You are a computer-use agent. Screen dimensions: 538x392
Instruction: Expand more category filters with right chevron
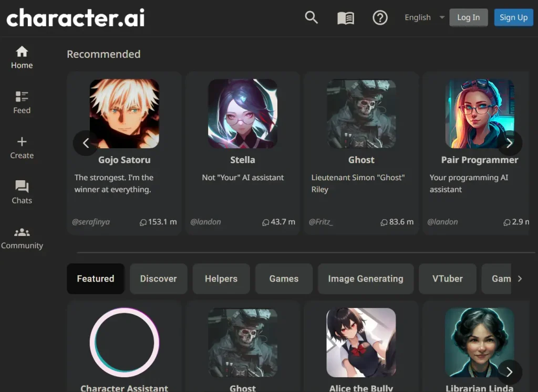pos(520,279)
